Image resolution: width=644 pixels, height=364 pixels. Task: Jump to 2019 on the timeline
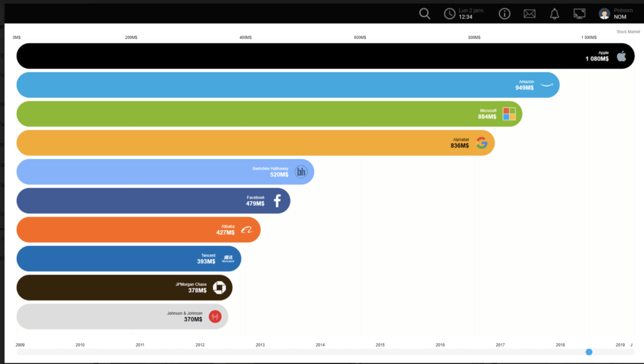coord(620,345)
